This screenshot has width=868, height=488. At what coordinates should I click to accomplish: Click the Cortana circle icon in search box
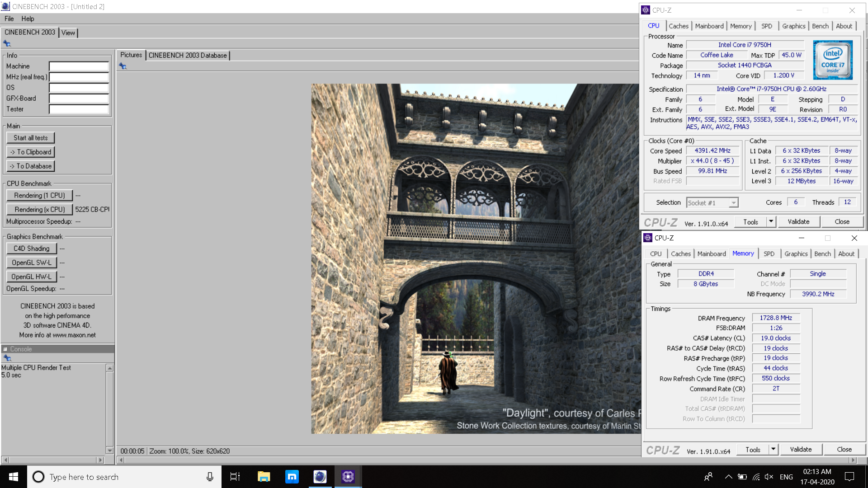click(38, 477)
